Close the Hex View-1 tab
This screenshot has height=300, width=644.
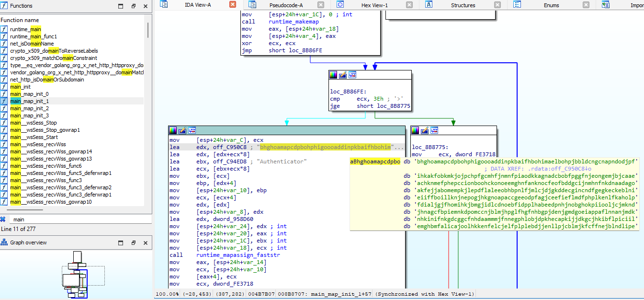click(408, 5)
